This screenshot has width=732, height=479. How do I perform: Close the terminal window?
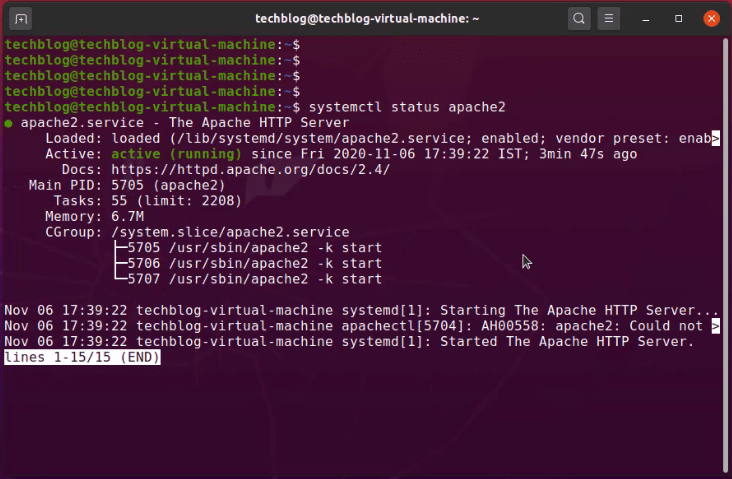(711, 19)
